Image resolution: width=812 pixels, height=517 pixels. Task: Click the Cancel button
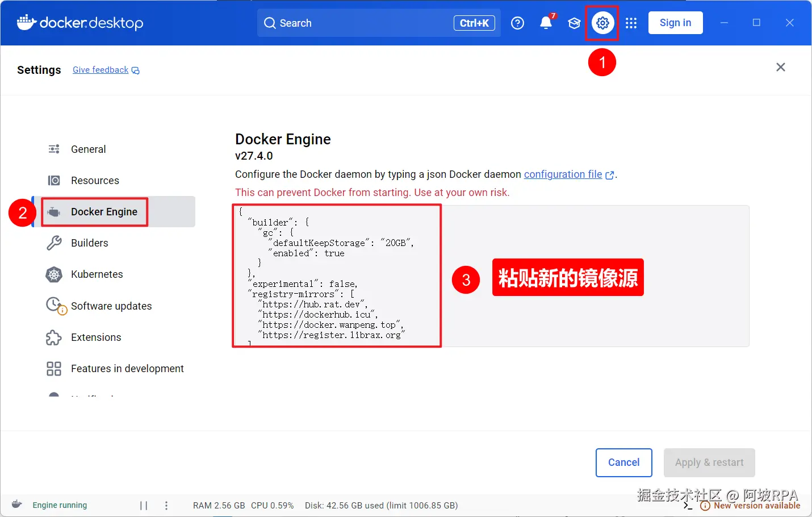point(623,462)
